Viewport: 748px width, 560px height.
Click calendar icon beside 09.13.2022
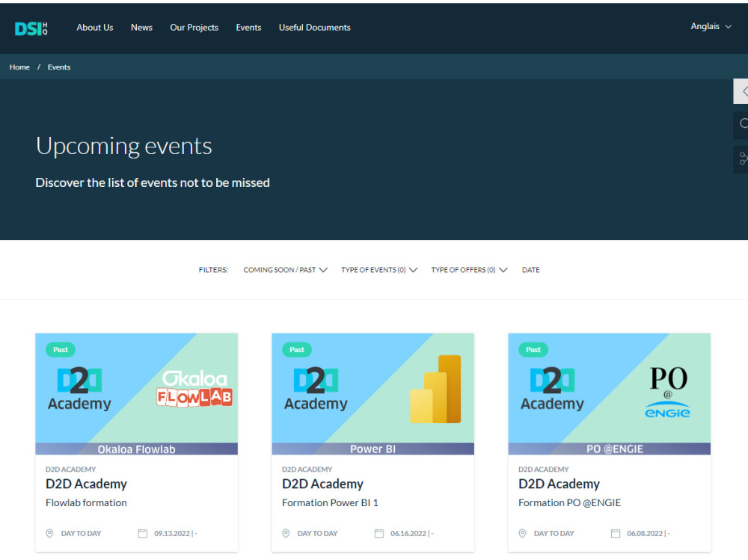(143, 533)
